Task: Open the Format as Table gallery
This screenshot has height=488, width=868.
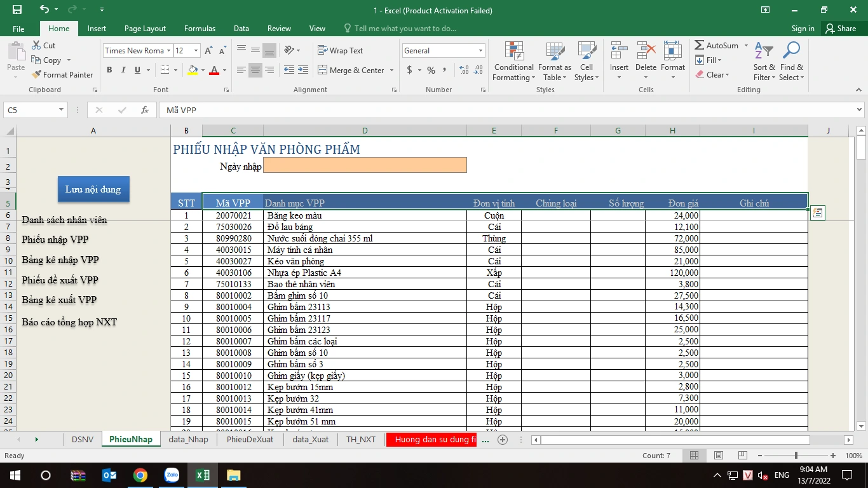Action: 555,62
